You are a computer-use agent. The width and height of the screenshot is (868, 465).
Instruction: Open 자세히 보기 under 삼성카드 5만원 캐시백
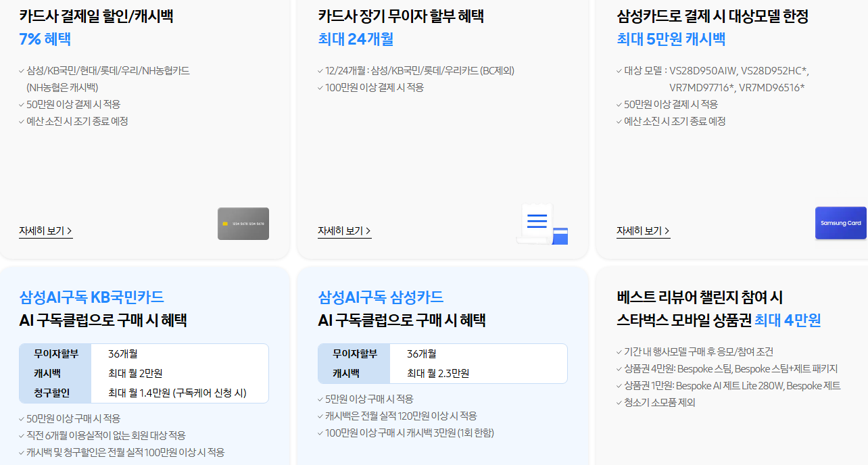click(643, 231)
